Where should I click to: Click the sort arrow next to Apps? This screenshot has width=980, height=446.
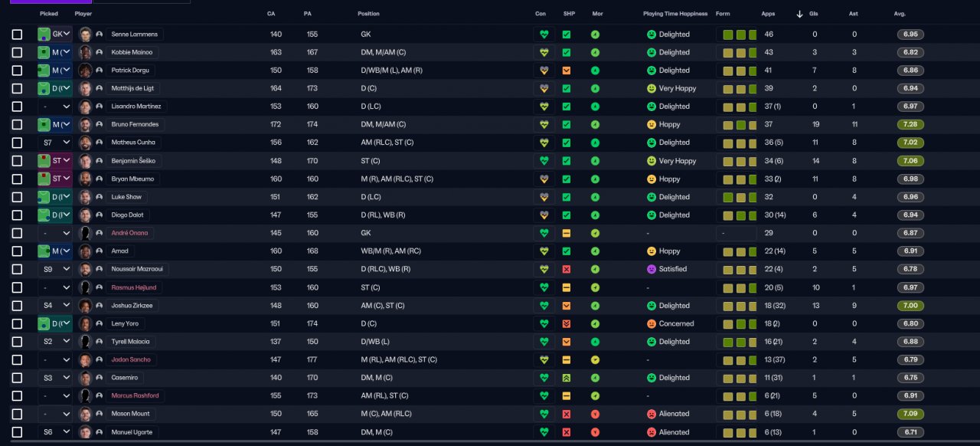(x=799, y=14)
